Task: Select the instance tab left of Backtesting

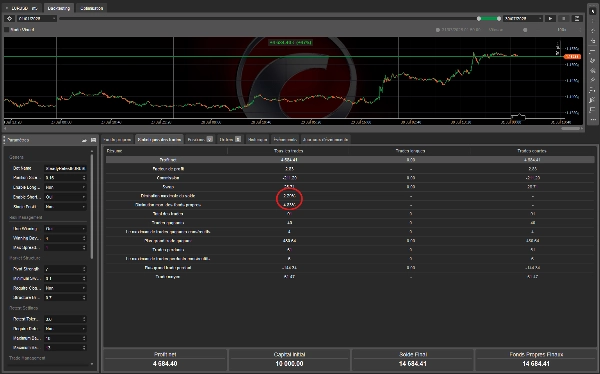Action: 21,8
